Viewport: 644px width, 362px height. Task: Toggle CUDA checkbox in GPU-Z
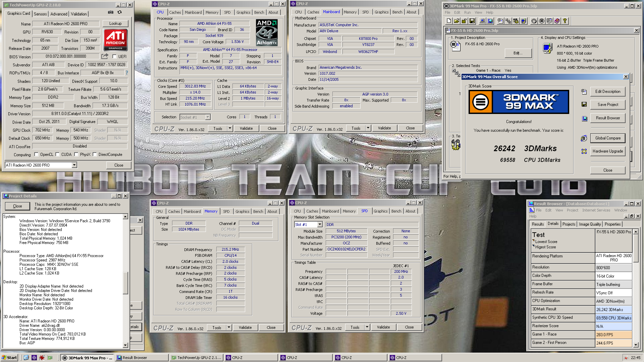58,155
